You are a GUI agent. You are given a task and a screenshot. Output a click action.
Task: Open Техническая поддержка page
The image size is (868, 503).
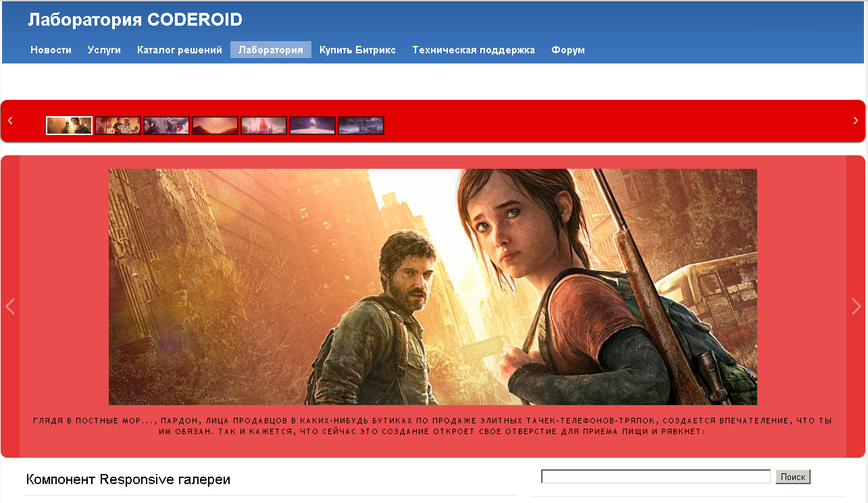[x=473, y=50]
